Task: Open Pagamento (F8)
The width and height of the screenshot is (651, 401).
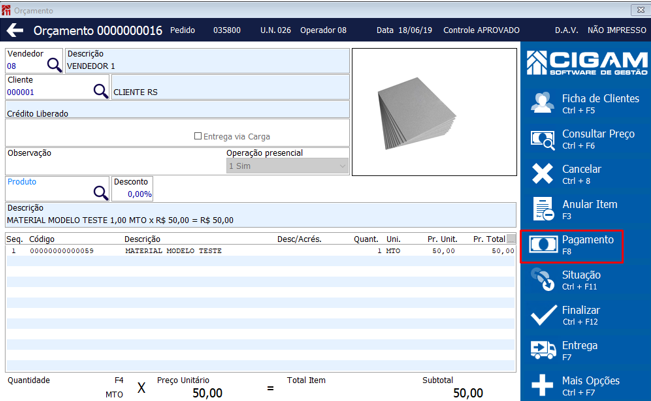Action: [x=572, y=246]
